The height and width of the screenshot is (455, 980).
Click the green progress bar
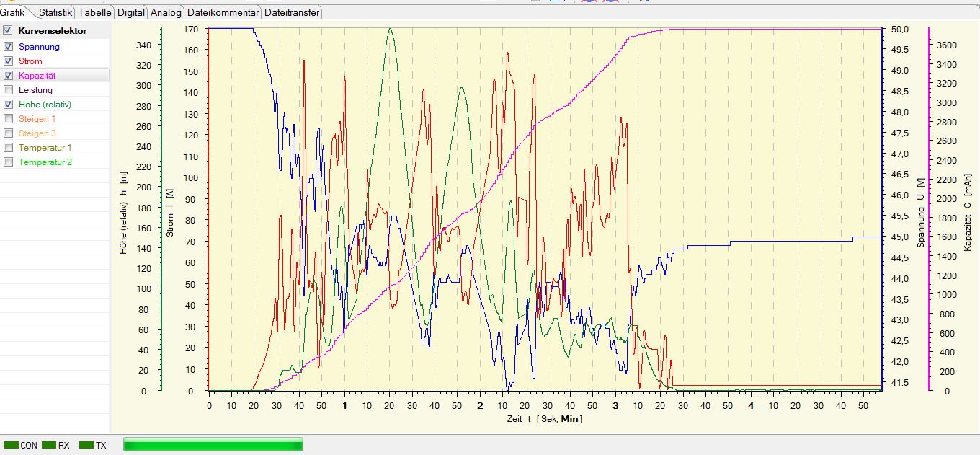(x=213, y=444)
